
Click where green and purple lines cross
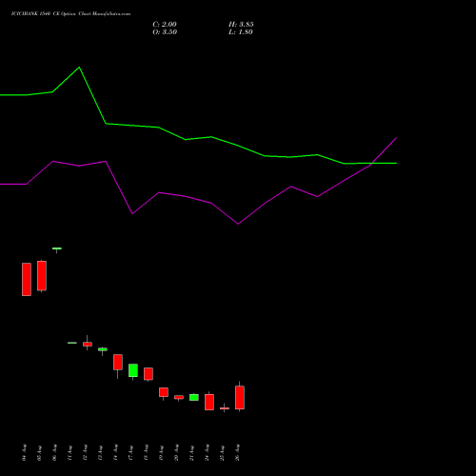point(372,164)
